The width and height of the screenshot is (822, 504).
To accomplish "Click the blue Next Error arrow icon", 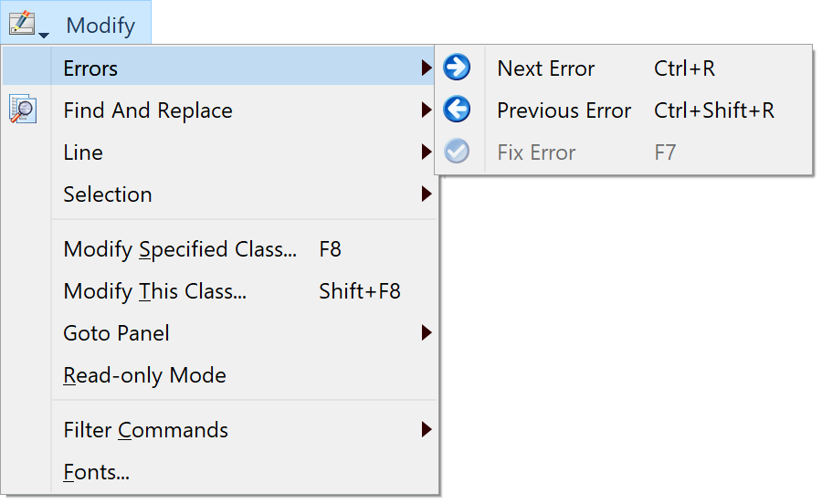I will 457,67.
